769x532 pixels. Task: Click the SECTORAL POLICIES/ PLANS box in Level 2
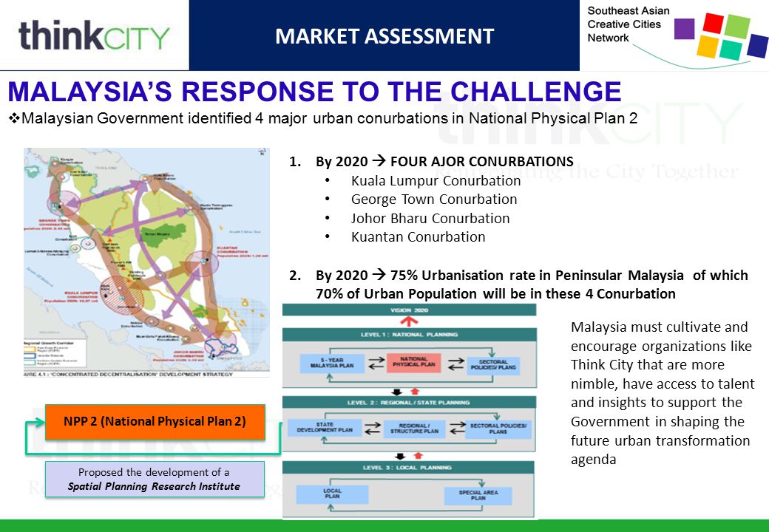[x=498, y=429]
